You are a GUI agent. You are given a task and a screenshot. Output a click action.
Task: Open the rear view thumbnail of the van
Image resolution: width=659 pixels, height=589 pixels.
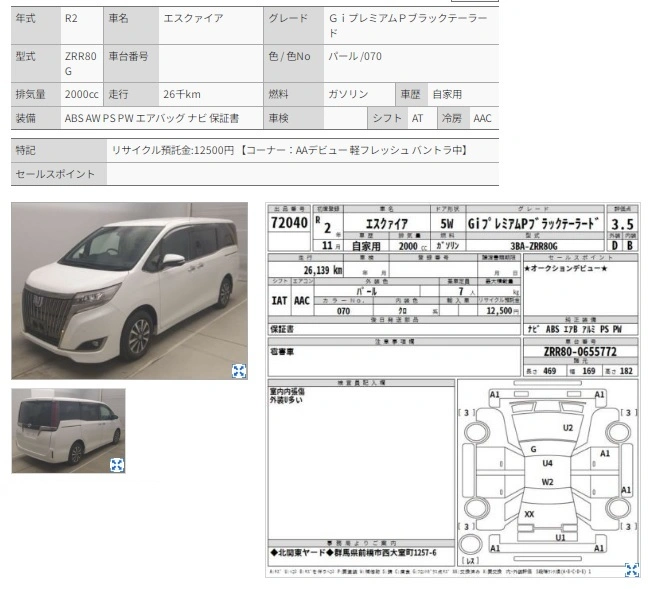(x=69, y=431)
